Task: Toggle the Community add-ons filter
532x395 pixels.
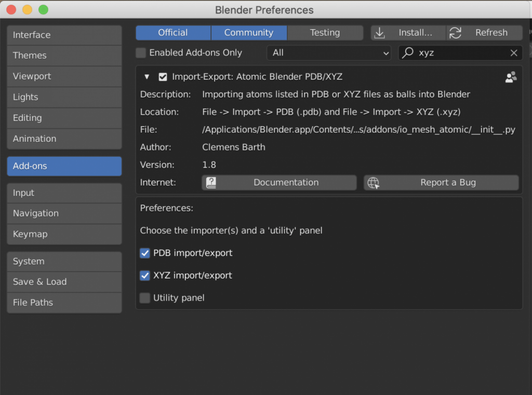Action: pos(249,33)
